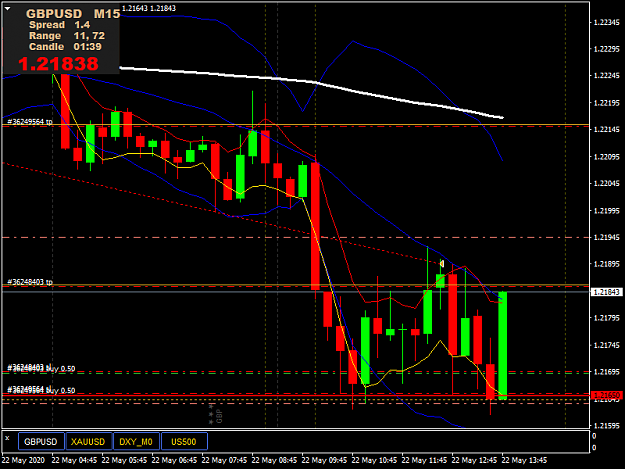Click the Spread 1.4 readout
Viewport: 625px width, 469px height.
point(59,25)
